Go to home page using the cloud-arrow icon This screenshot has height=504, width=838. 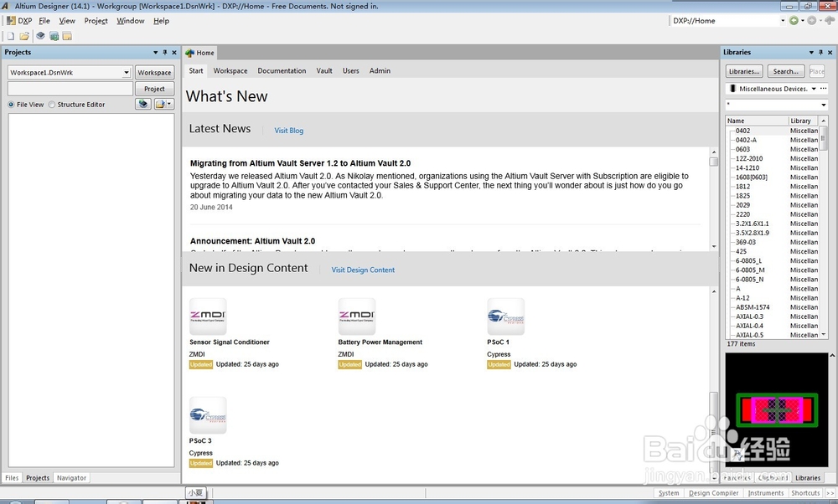click(830, 21)
